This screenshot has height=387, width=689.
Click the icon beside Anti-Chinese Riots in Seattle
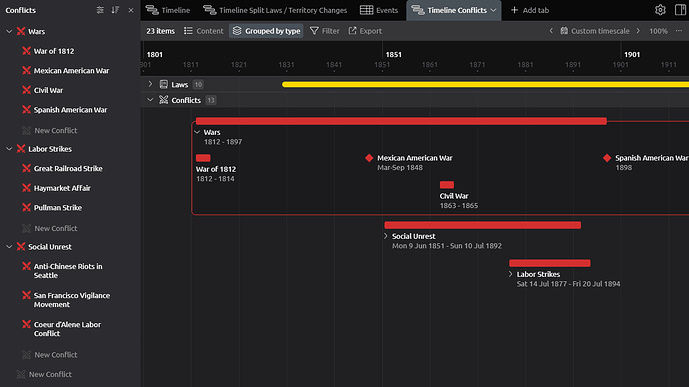tap(26, 266)
